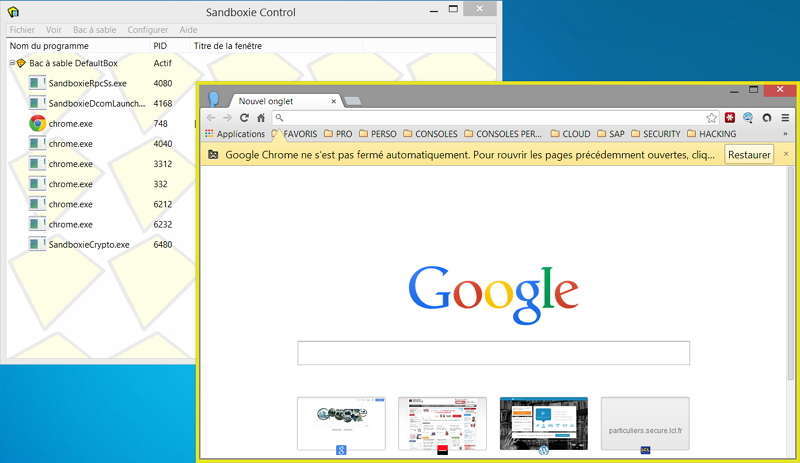The image size is (800, 463).
Task: Open the second thumbnail with red favicon
Action: 442,424
